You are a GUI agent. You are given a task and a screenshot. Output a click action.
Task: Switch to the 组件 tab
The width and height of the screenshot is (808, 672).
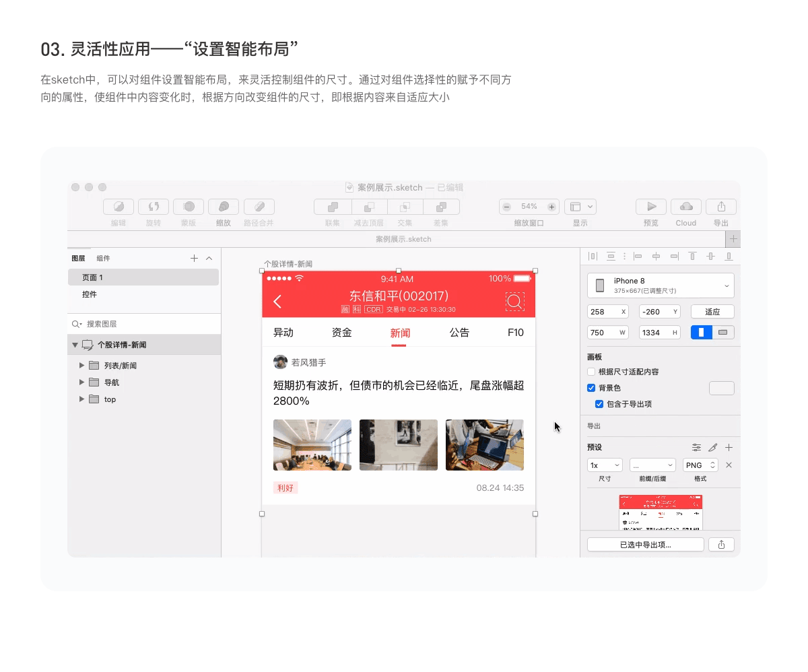(102, 258)
